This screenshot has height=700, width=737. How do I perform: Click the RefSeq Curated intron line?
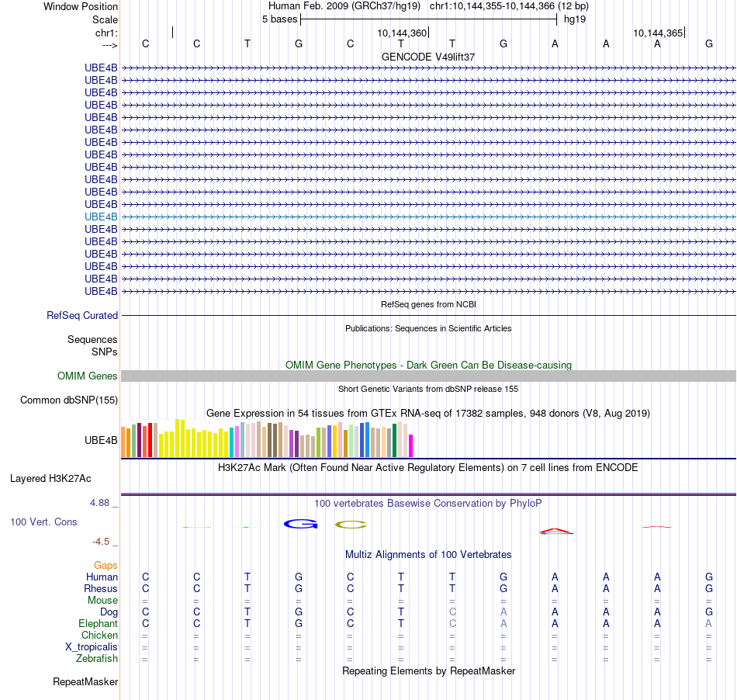pyautogui.click(x=428, y=315)
